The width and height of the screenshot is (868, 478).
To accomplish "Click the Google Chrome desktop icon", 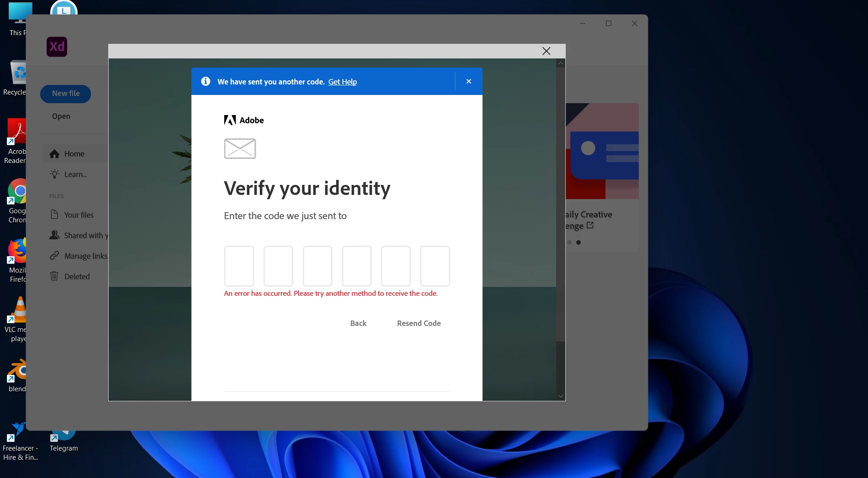I will (17, 201).
